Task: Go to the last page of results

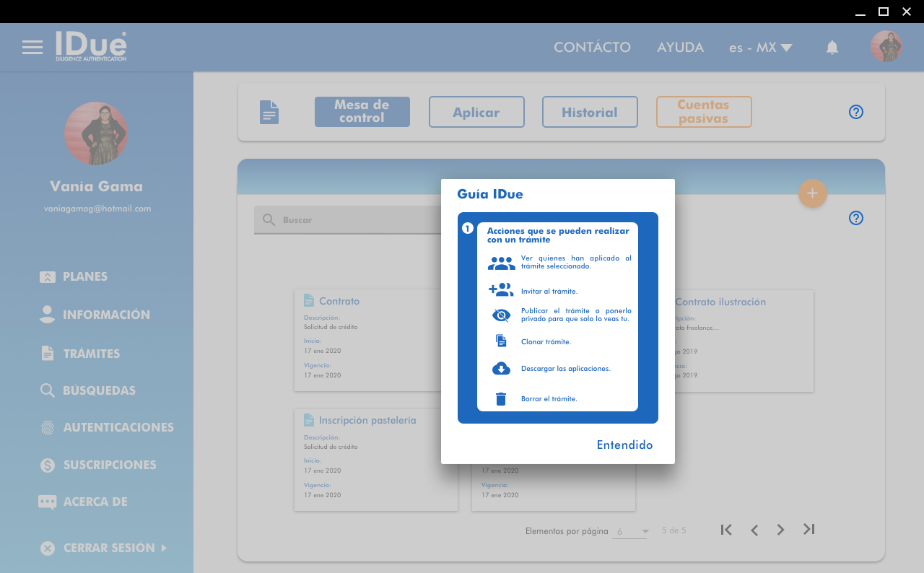Action: click(808, 530)
